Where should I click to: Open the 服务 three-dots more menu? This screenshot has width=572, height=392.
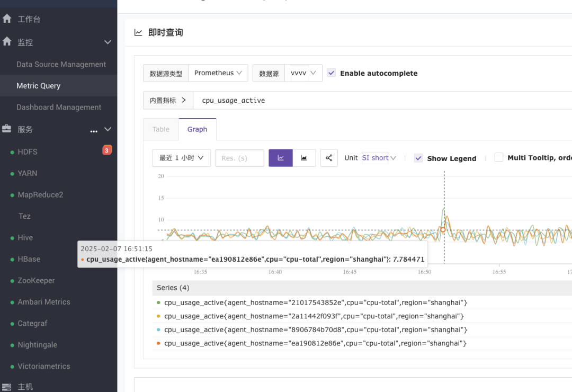94,131
